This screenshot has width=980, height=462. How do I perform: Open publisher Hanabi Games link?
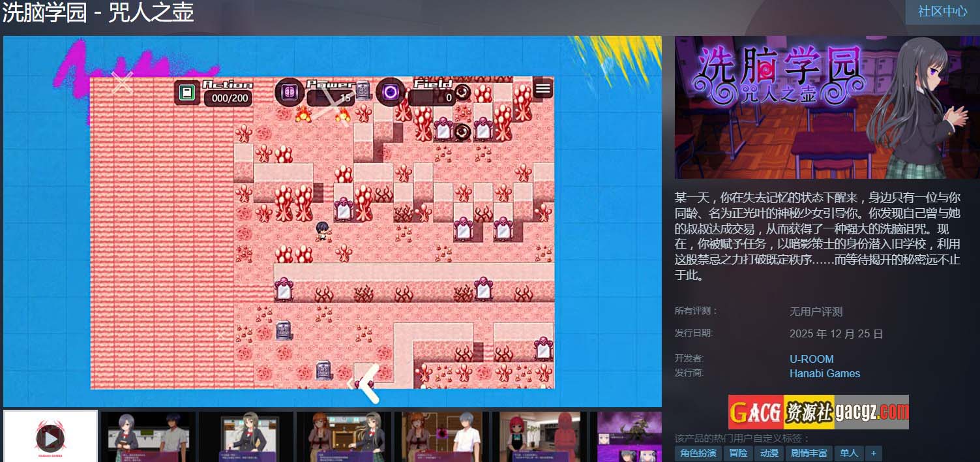pyautogui.click(x=824, y=373)
